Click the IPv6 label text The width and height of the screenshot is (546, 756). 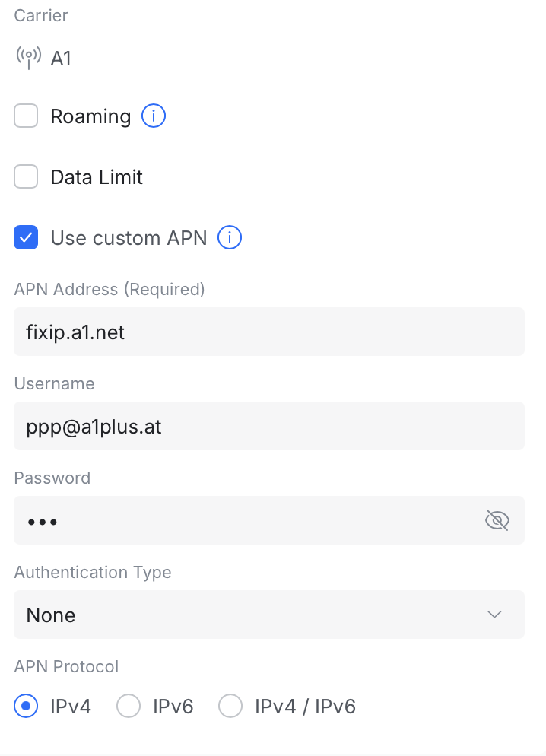[173, 707]
